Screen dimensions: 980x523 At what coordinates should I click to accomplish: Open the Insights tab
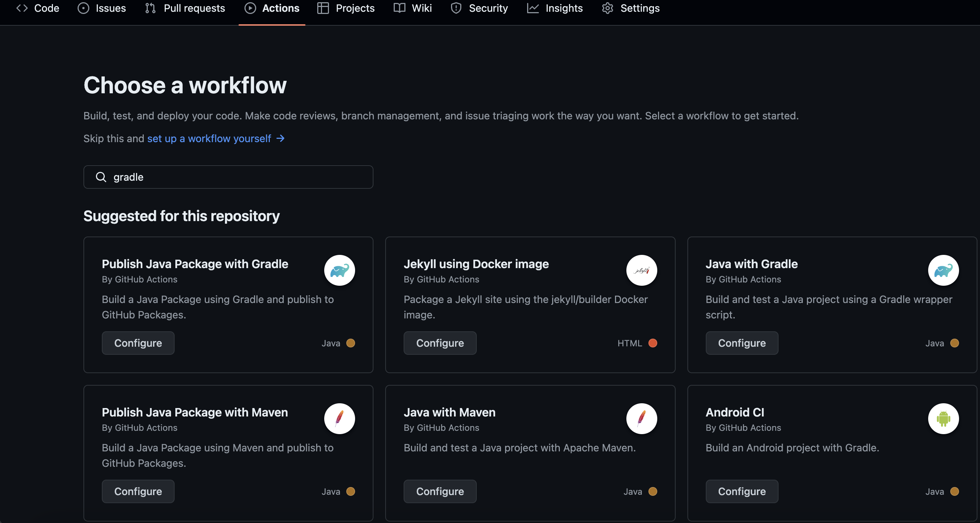pyautogui.click(x=555, y=8)
